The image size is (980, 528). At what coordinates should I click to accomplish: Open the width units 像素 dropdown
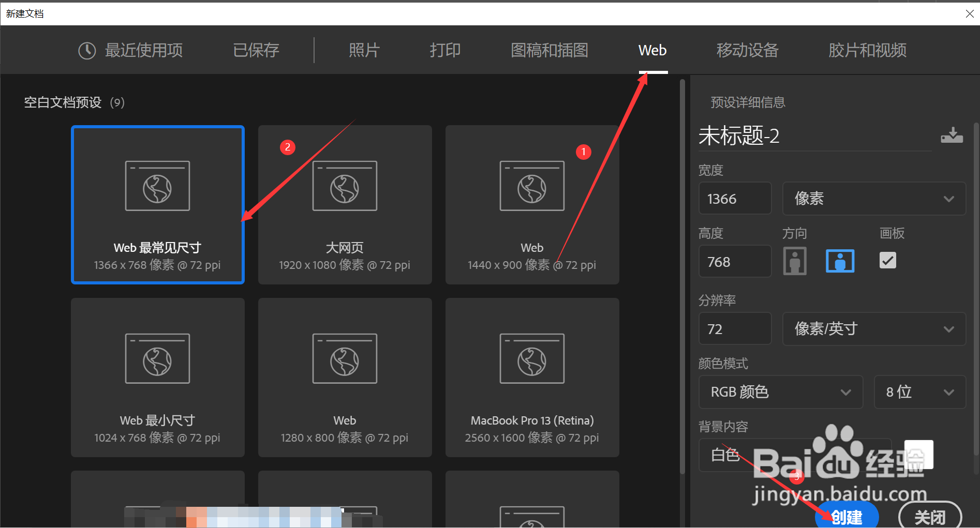(873, 198)
